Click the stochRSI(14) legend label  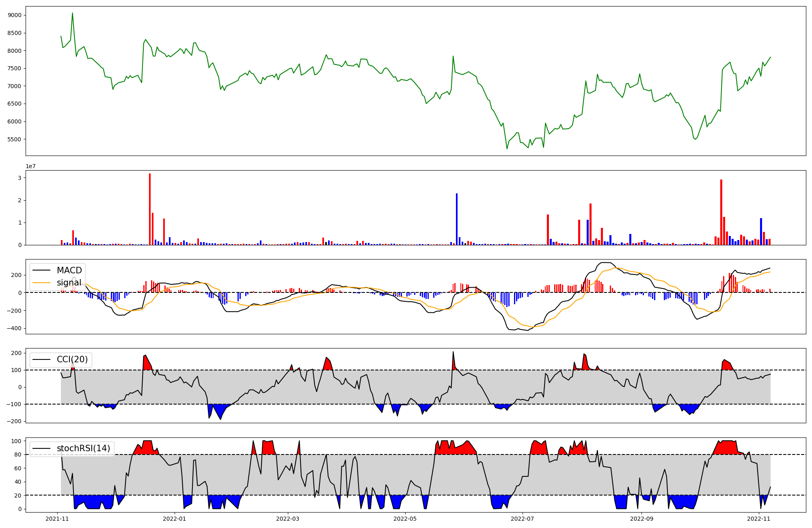click(x=83, y=448)
